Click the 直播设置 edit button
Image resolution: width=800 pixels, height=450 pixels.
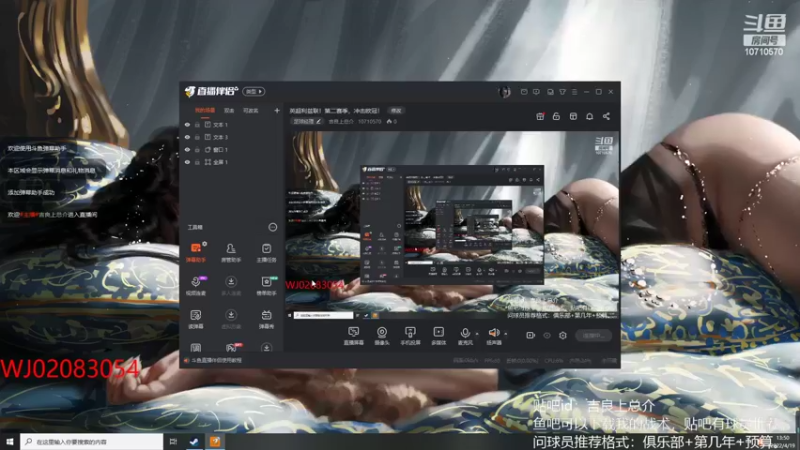[307, 121]
